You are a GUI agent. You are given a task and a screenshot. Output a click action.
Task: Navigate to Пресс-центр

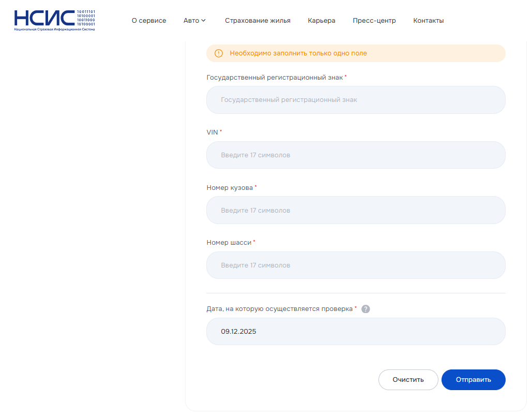click(x=374, y=21)
